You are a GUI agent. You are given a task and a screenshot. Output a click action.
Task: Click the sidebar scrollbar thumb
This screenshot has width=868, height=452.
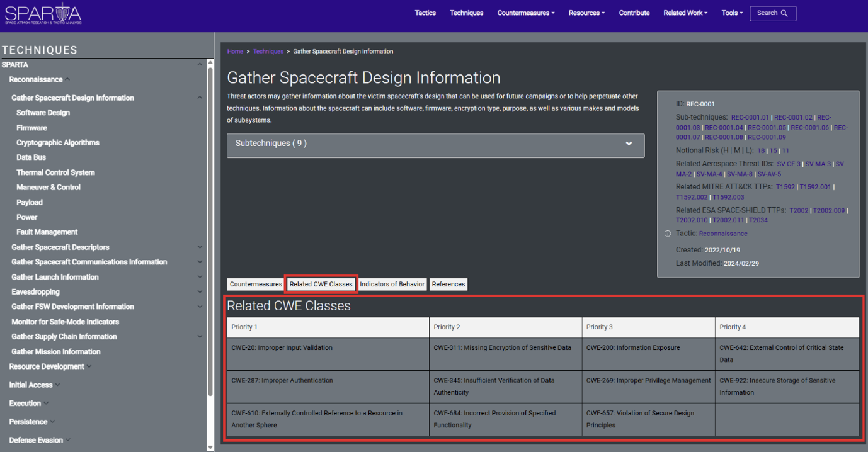(210, 233)
